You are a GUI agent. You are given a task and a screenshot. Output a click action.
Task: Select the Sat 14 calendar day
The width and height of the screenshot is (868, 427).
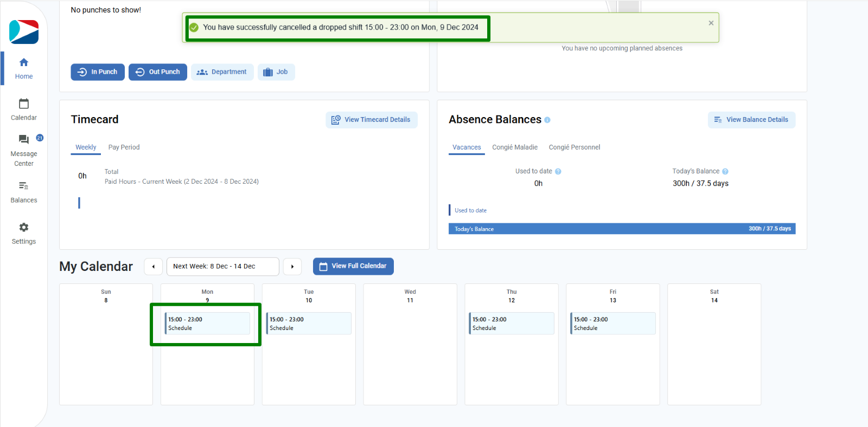[x=714, y=344]
